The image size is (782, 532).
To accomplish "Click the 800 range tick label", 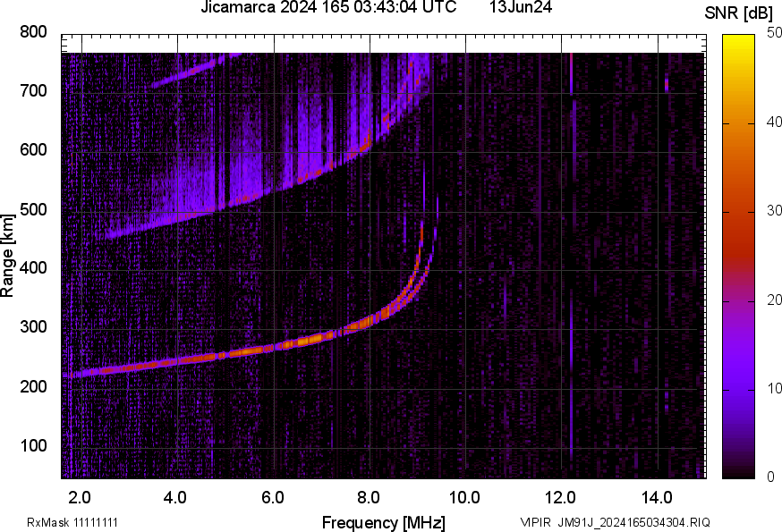I will pyautogui.click(x=33, y=32).
